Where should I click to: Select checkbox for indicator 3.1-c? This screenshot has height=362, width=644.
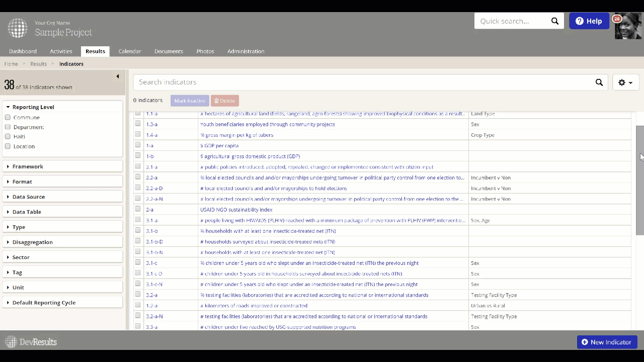tap(138, 262)
